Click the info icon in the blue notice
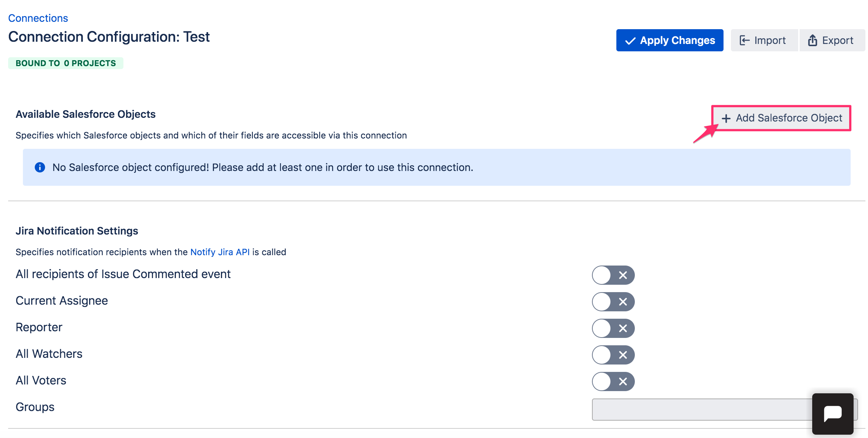The image size is (868, 438). tap(40, 167)
